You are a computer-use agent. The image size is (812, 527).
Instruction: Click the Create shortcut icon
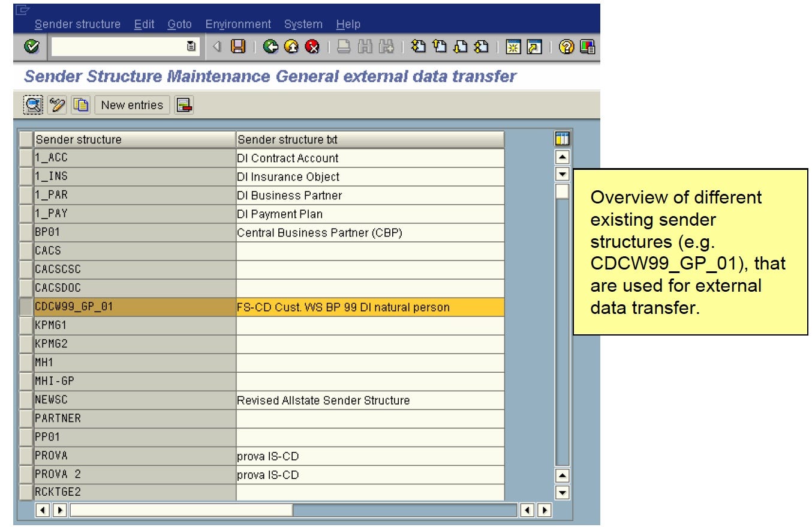point(534,47)
